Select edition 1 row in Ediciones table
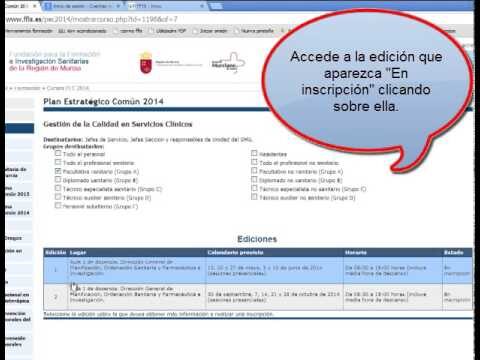This screenshot has height=360, width=480. pos(258,270)
